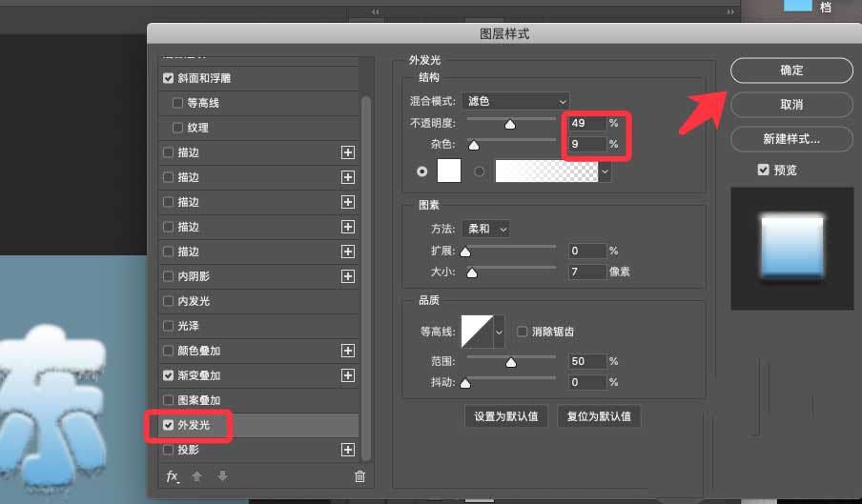Select the 投影 style row
The image size is (862, 504).
pyautogui.click(x=258, y=450)
